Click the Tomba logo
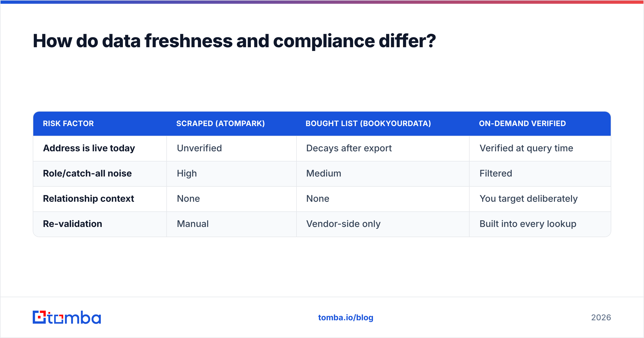The height and width of the screenshot is (338, 644). pyautogui.click(x=67, y=317)
